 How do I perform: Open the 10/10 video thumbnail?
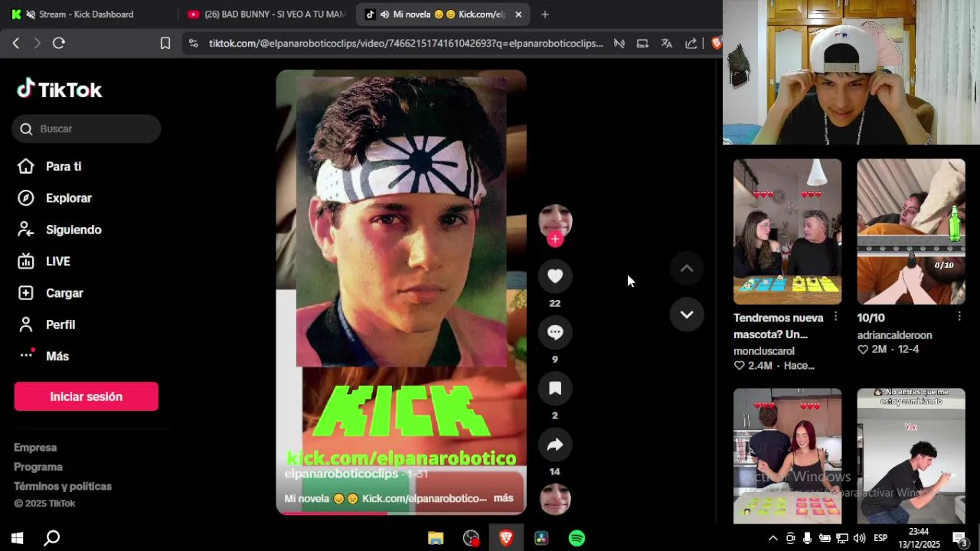(x=911, y=232)
